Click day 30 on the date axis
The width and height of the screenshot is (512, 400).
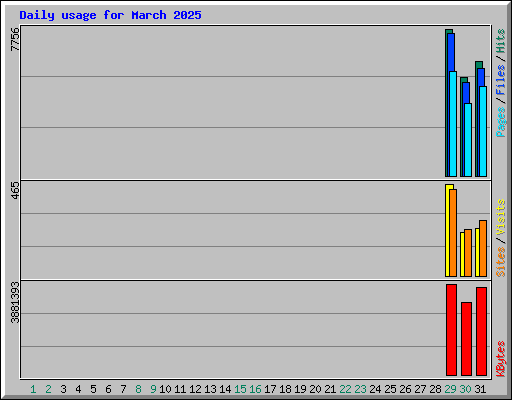465,389
